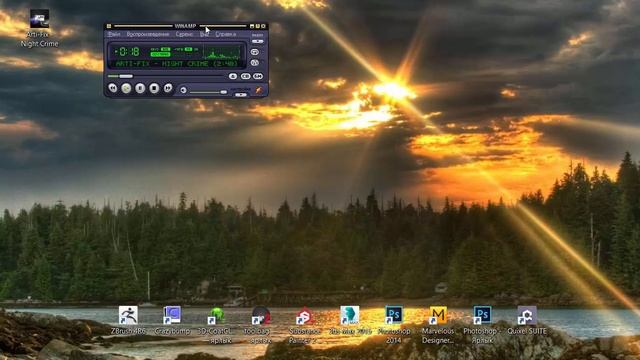Open the Сервис menu in Winamp
This screenshot has width=640, height=360.
pos(184,34)
